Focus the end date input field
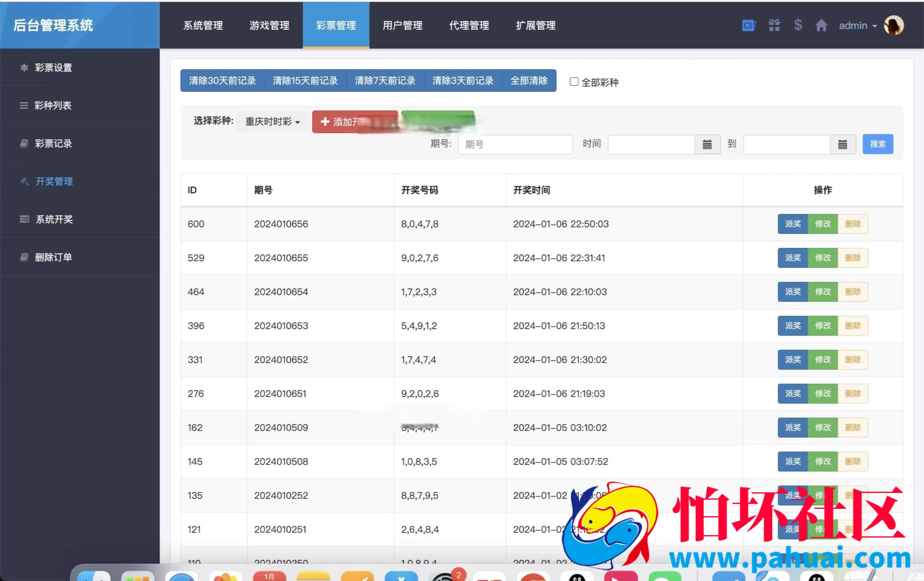Image resolution: width=924 pixels, height=581 pixels. tap(786, 144)
